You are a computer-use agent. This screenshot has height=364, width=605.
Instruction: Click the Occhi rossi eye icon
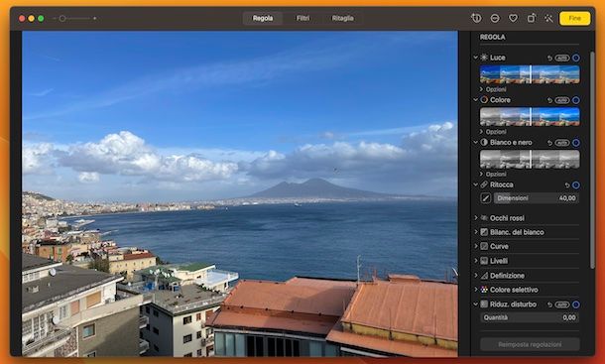(x=484, y=218)
